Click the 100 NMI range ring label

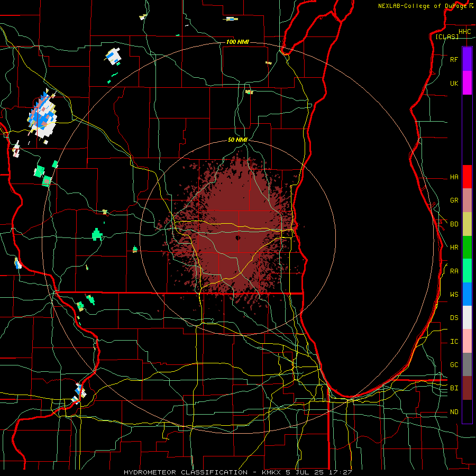click(237, 42)
